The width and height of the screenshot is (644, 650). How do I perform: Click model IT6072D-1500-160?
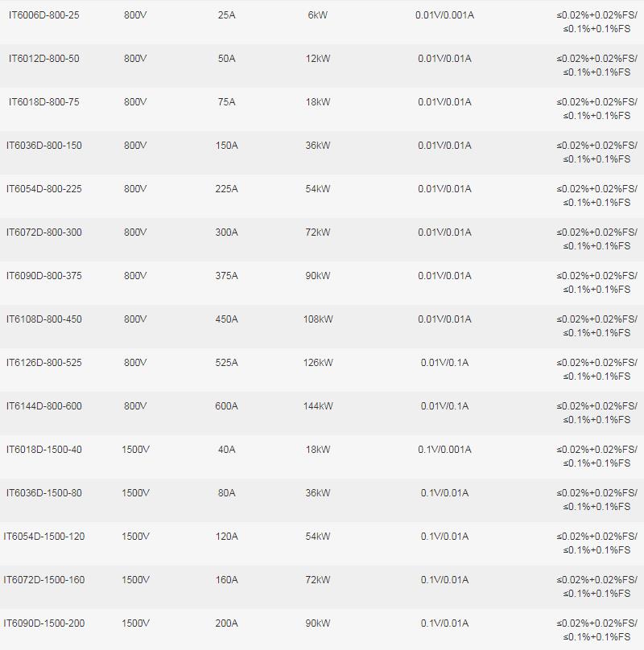pyautogui.click(x=44, y=580)
